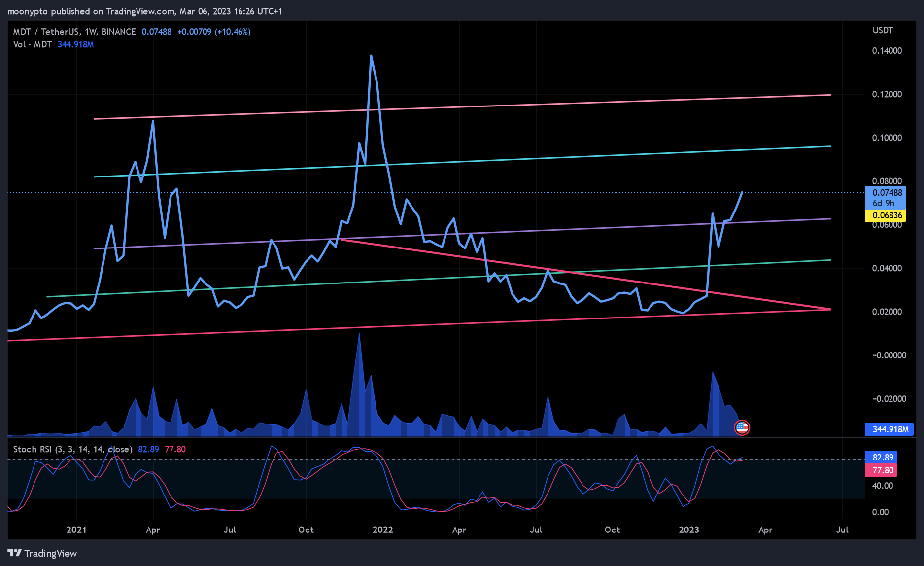The image size is (924, 566).
Task: Click the pink 77.80 Stoch RSI label
Action: 881,470
